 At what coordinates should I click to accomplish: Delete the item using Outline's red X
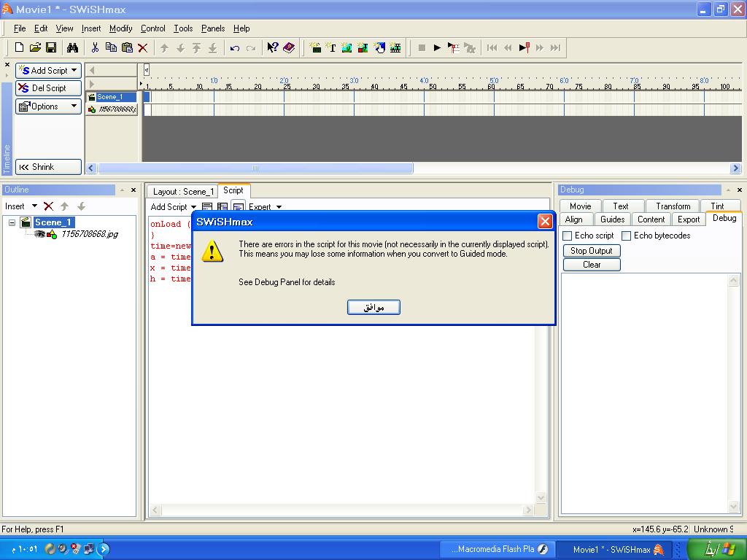coord(49,206)
